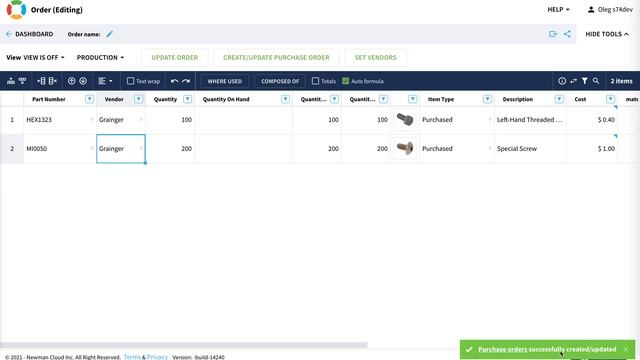
Task: Open the Terms link
Action: click(132, 357)
